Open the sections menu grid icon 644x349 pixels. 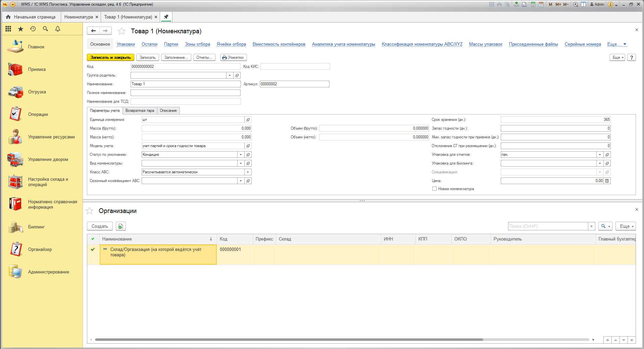pyautogui.click(x=8, y=29)
